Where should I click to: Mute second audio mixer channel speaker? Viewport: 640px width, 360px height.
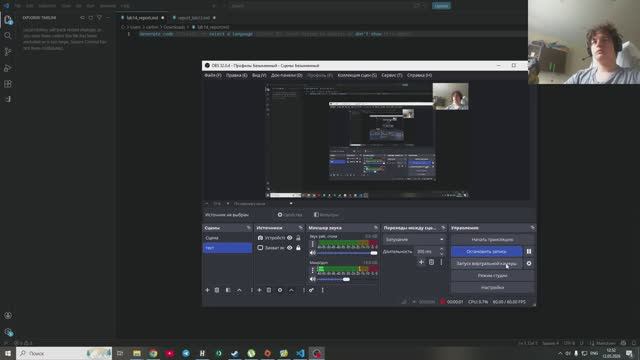coord(313,279)
